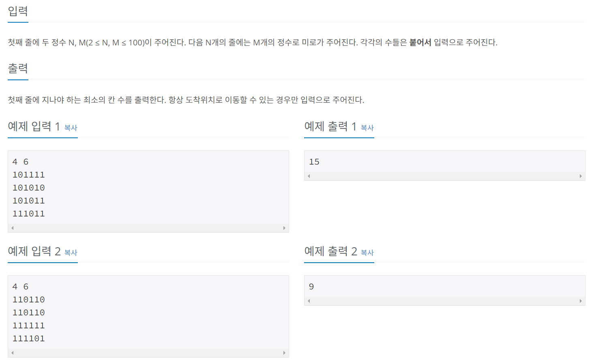594x364 pixels.
Task: Click the line 110110 in sample input 2
Action: pos(28,299)
